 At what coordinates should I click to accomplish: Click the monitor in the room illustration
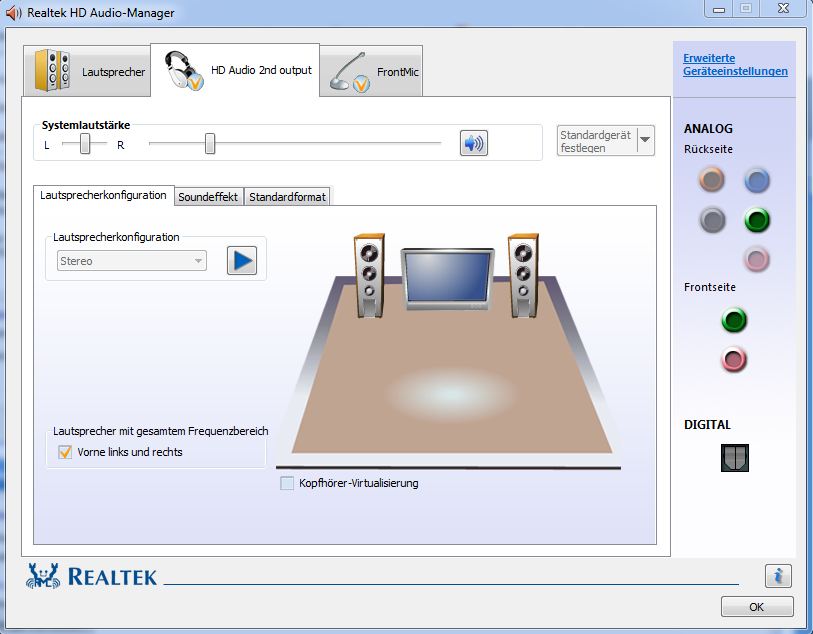tap(447, 279)
